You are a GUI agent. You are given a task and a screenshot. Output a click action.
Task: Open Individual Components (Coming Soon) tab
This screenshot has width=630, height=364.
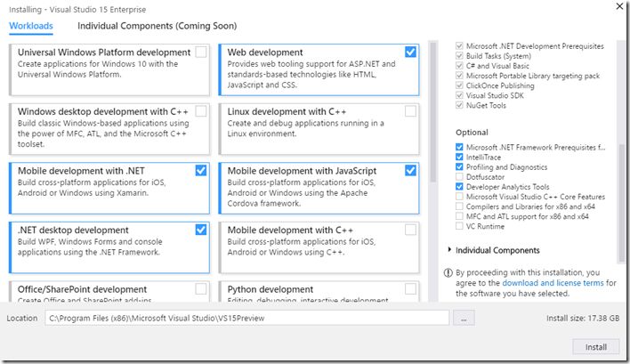[x=157, y=26]
